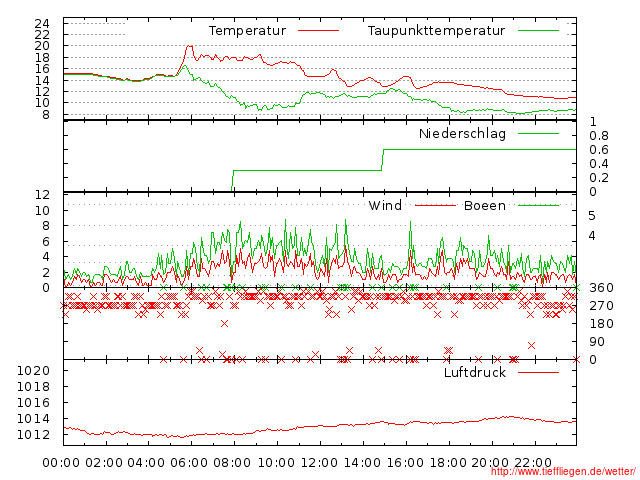640x480 pixels.
Task: Click the 1018 pressure axis value
Action: (33, 387)
